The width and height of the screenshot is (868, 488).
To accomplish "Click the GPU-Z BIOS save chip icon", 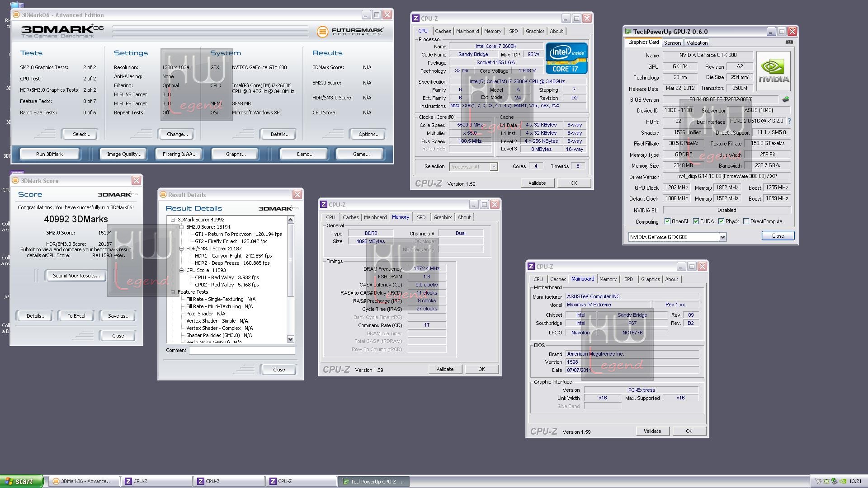I will [x=786, y=99].
